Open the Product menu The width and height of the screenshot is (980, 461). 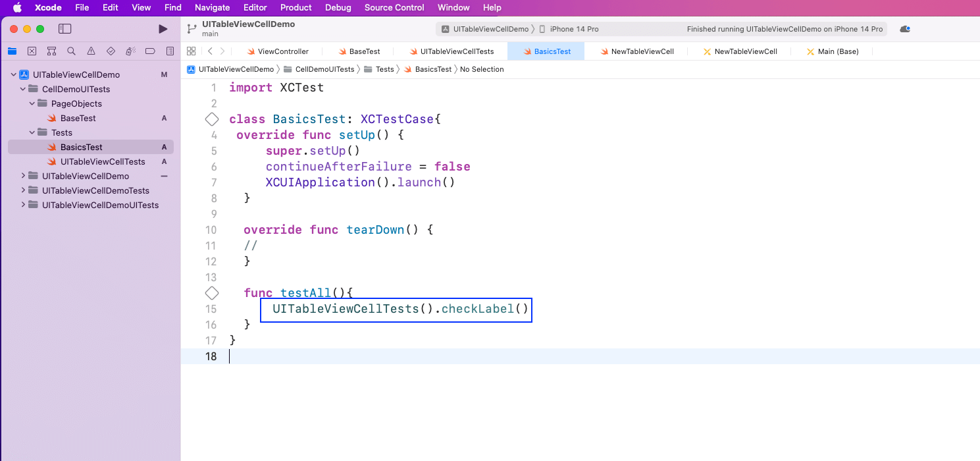pos(296,8)
